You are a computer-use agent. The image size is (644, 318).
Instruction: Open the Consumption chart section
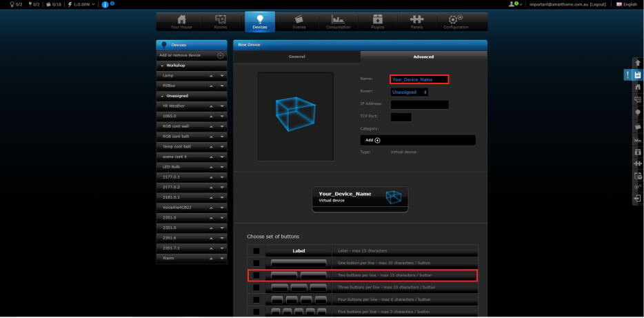click(x=339, y=22)
